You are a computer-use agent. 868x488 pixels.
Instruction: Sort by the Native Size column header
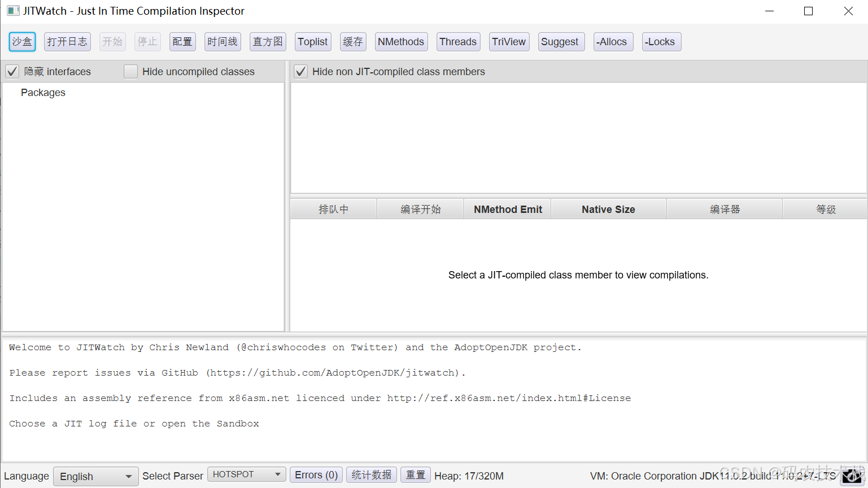(609, 210)
